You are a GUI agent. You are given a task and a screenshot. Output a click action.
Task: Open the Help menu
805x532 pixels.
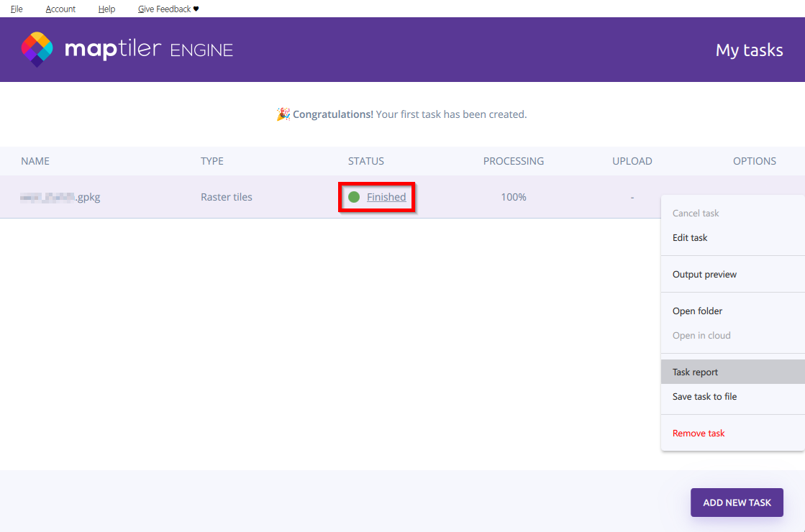click(106, 9)
